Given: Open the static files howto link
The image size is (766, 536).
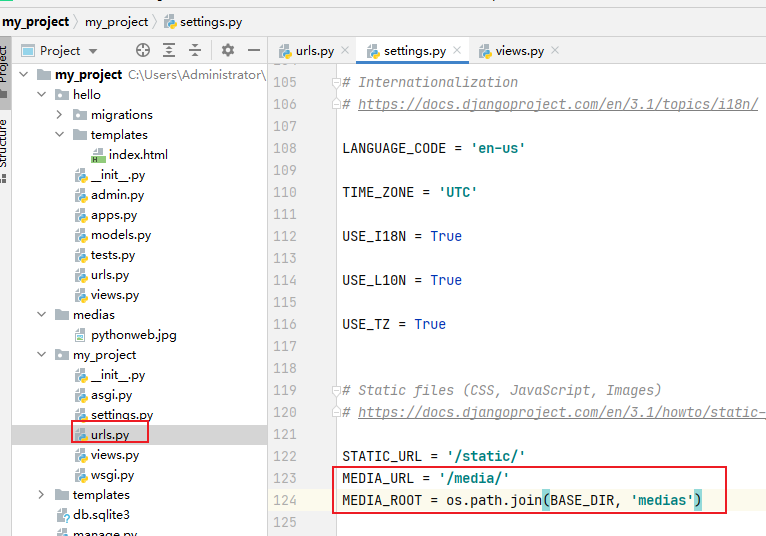Looking at the screenshot, I should (562, 412).
